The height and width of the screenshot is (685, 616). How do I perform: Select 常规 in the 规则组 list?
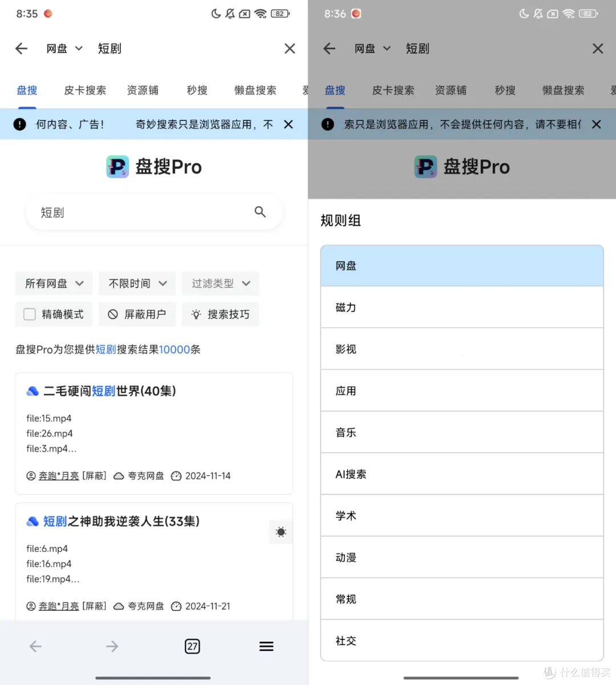pyautogui.click(x=462, y=599)
